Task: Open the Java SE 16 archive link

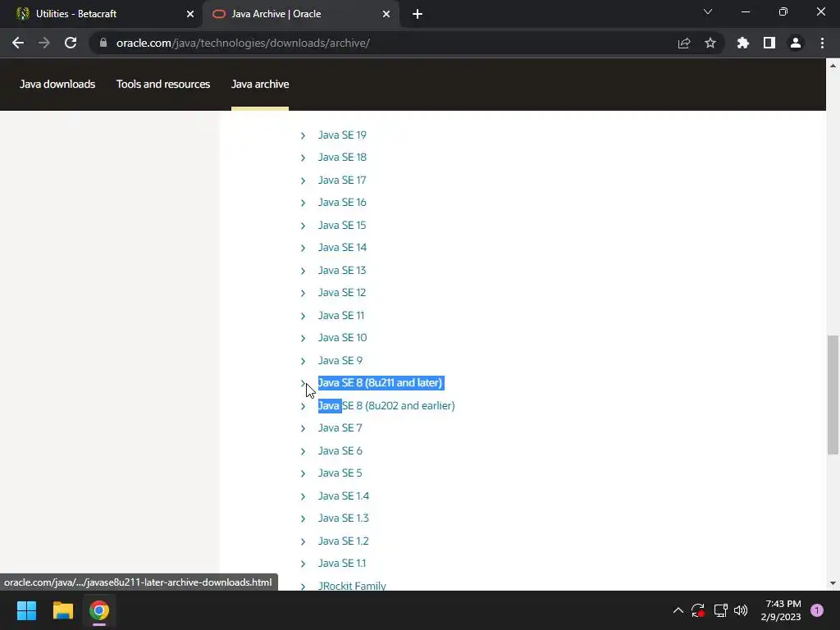Action: click(x=342, y=203)
